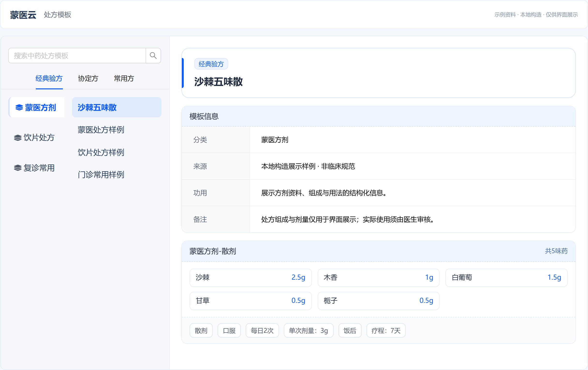The height and width of the screenshot is (370, 588).
Task: Click the 示例资料 disclaimer text in header
Action: [536, 15]
